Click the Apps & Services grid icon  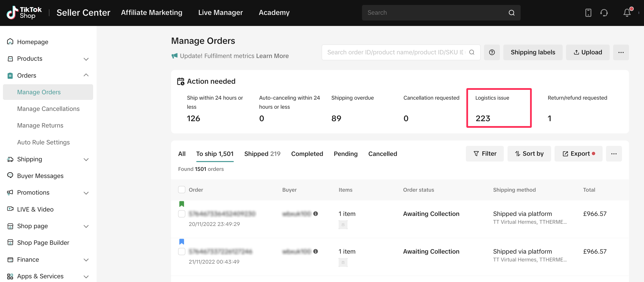pos(10,276)
